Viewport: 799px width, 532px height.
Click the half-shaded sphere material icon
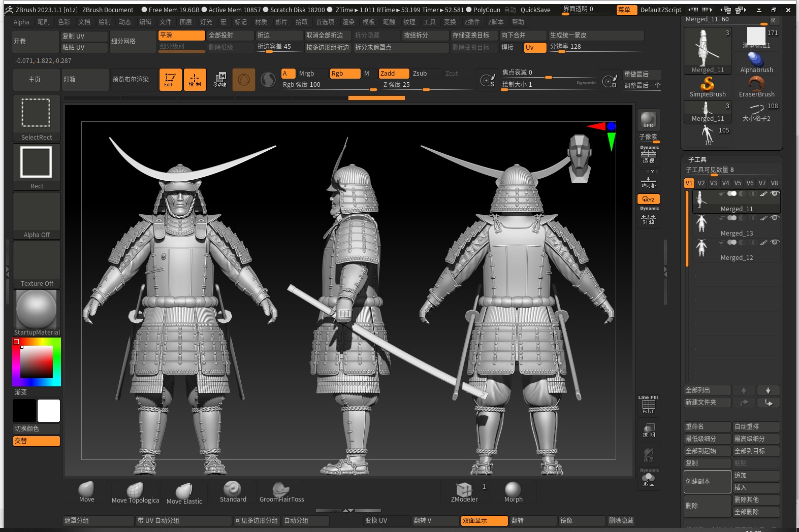(x=268, y=80)
